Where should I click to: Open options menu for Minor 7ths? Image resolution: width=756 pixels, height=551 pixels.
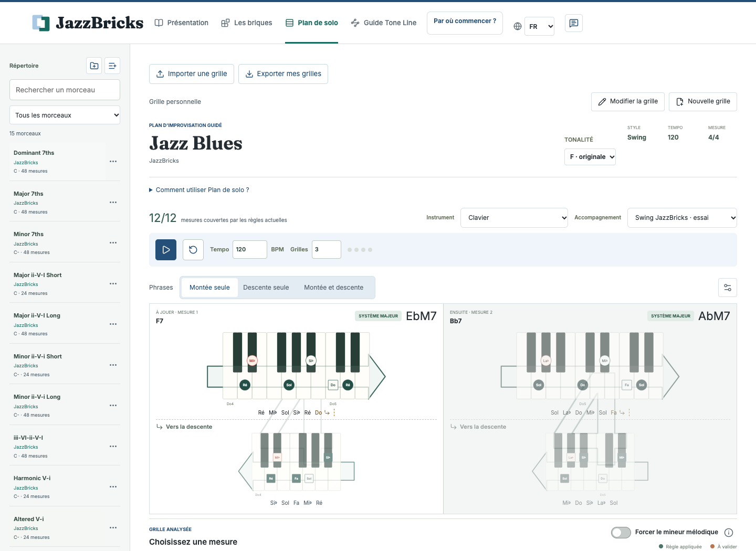113,243
